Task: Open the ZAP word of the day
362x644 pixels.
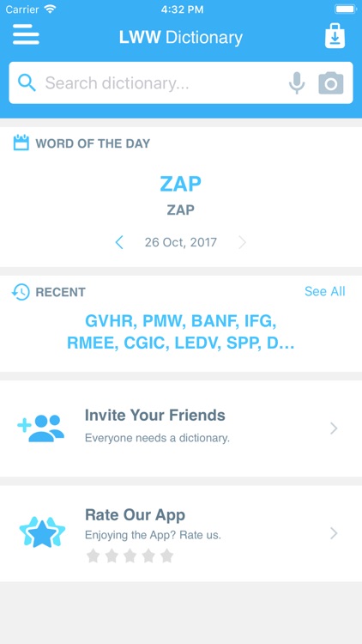Action: 181,184
